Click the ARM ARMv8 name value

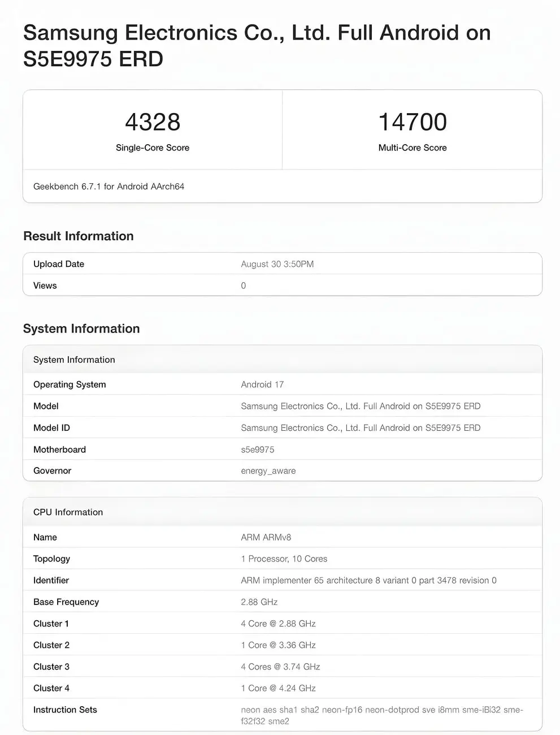click(x=266, y=537)
